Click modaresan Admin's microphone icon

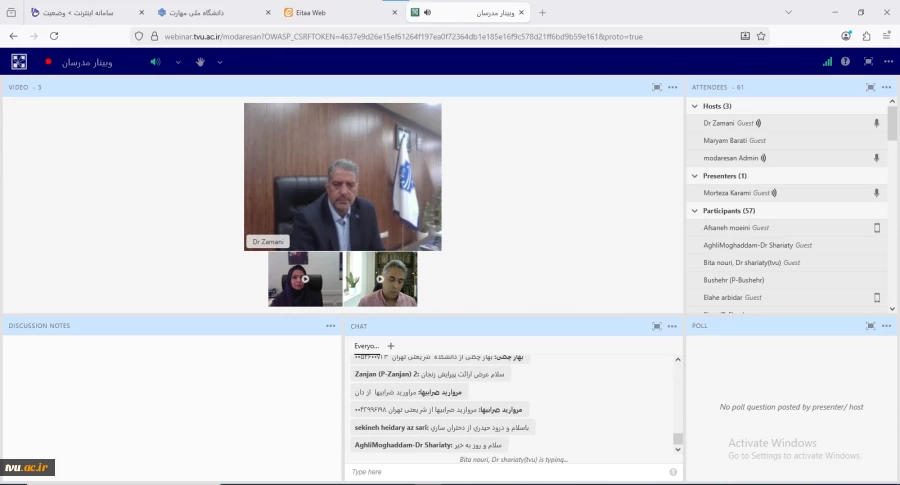click(x=876, y=158)
